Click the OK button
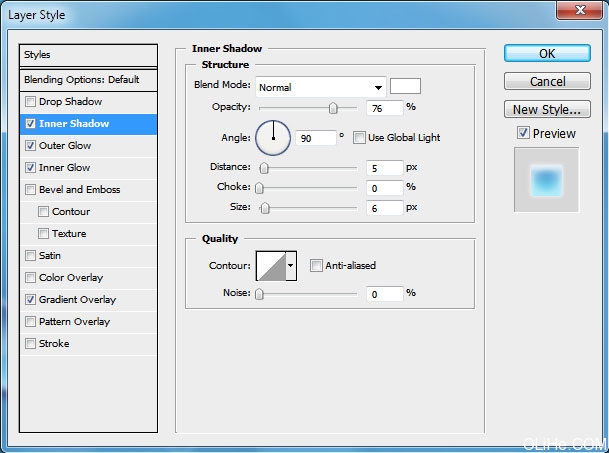 [547, 54]
